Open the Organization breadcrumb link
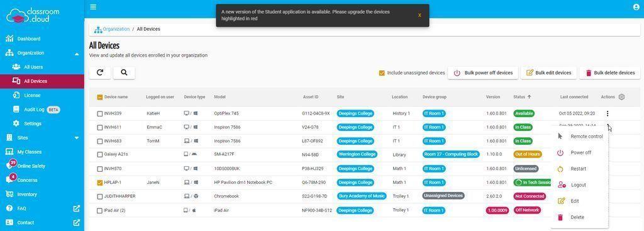Screen dimensions: 644x231 (116, 29)
